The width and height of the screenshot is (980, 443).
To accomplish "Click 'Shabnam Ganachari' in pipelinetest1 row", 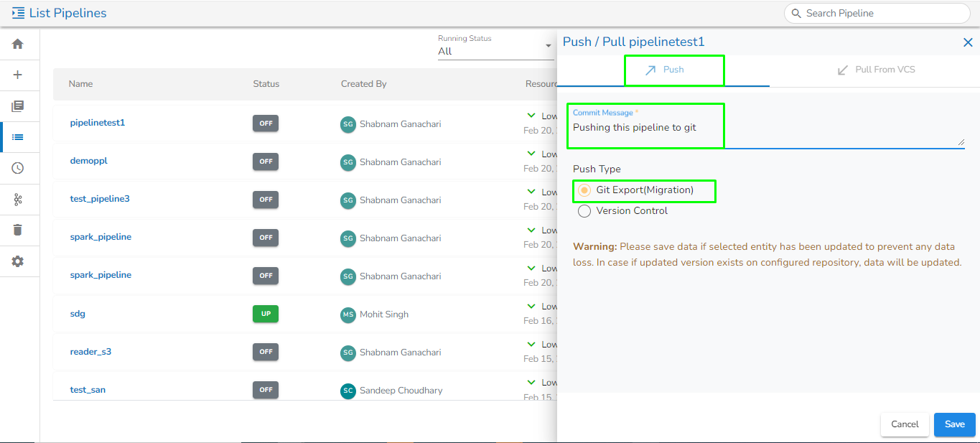I will point(400,123).
